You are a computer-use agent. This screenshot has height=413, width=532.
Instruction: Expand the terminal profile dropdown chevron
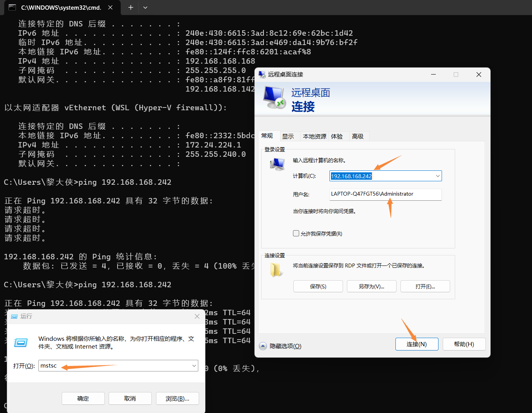pos(145,7)
